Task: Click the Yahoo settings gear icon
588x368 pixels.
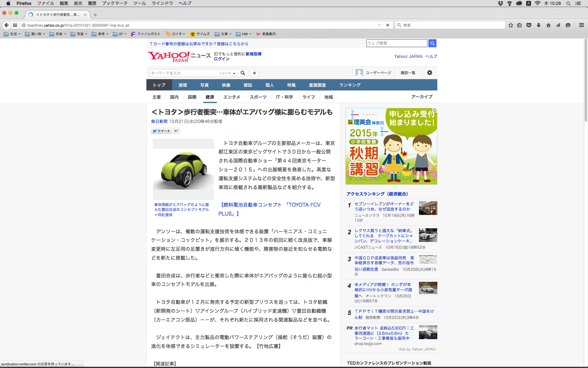Action: point(430,73)
